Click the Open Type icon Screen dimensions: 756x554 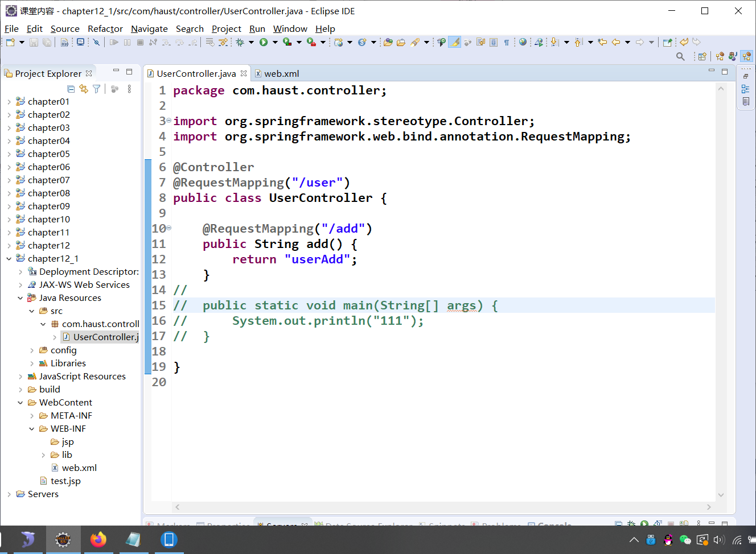(388, 42)
